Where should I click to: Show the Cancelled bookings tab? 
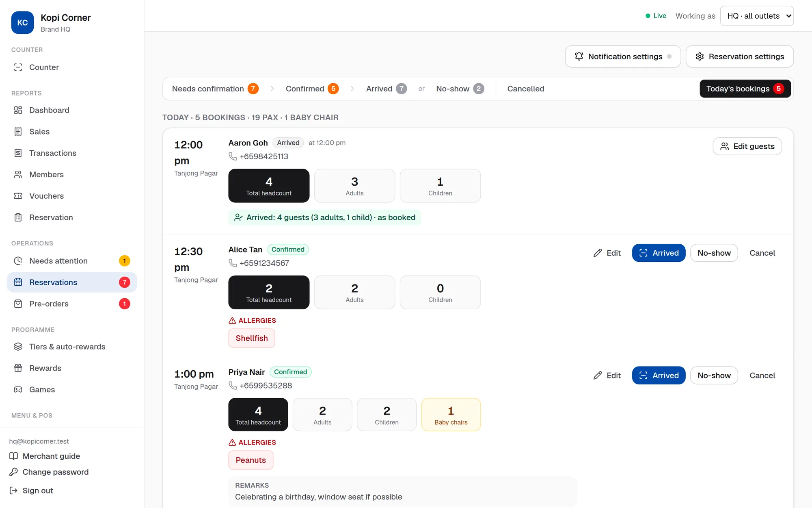click(x=526, y=89)
